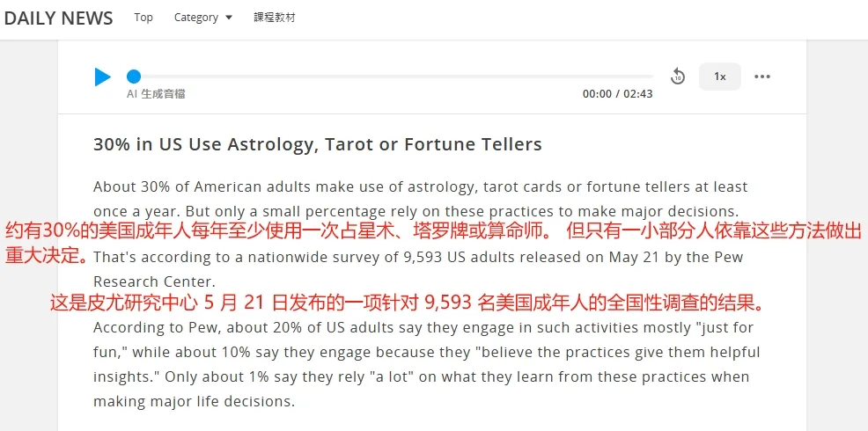Go to the Top news page
This screenshot has height=431, width=868.
click(x=143, y=18)
